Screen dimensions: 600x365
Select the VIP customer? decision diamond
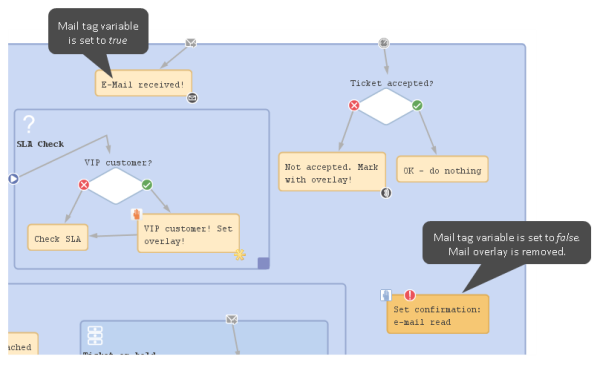[x=116, y=186]
